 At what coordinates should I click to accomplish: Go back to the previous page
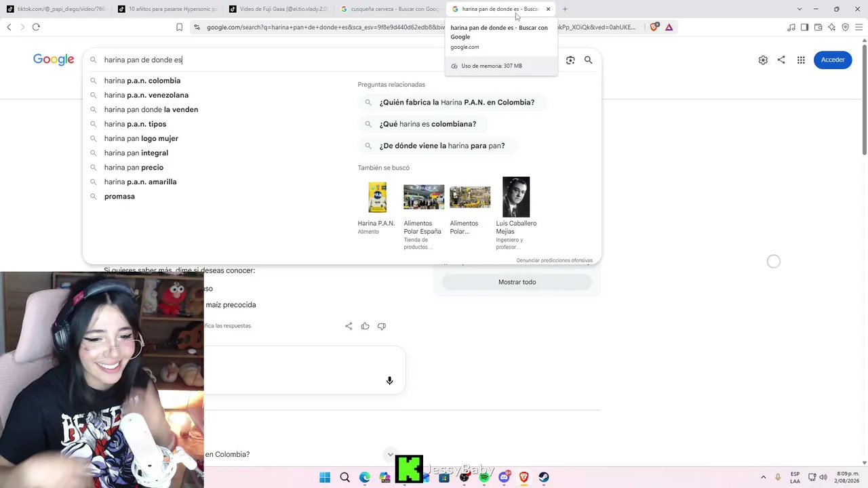click(x=9, y=27)
